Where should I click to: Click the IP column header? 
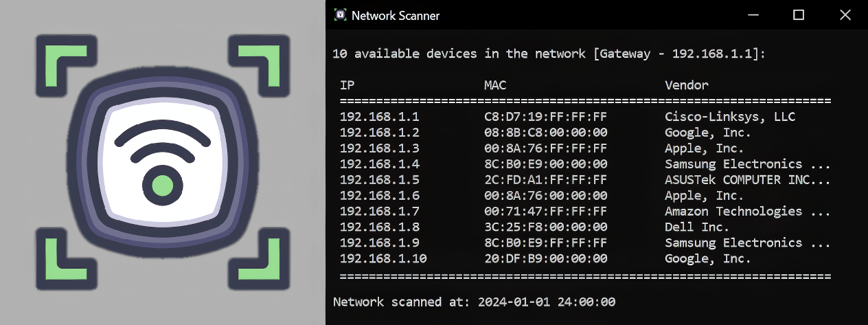tap(347, 85)
